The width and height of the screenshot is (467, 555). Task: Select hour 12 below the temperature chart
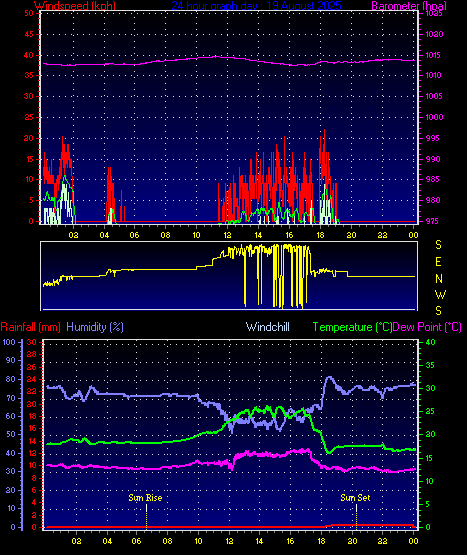click(x=229, y=541)
